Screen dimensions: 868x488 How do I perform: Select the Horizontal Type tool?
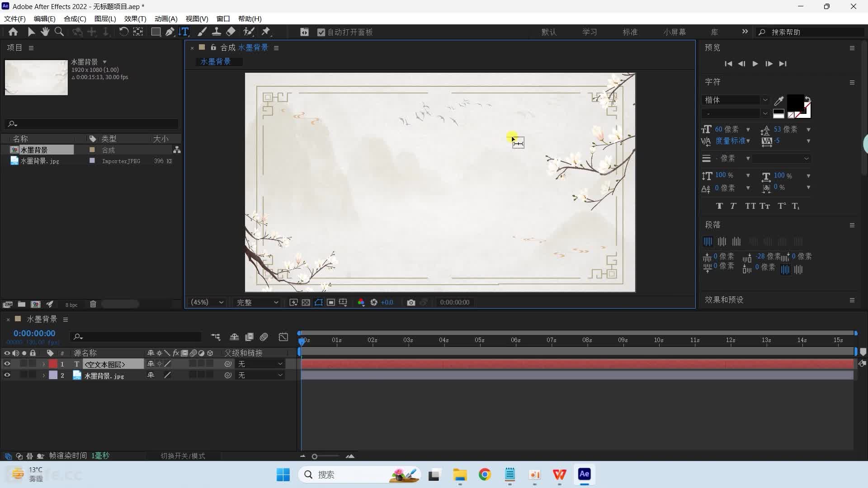pos(184,32)
